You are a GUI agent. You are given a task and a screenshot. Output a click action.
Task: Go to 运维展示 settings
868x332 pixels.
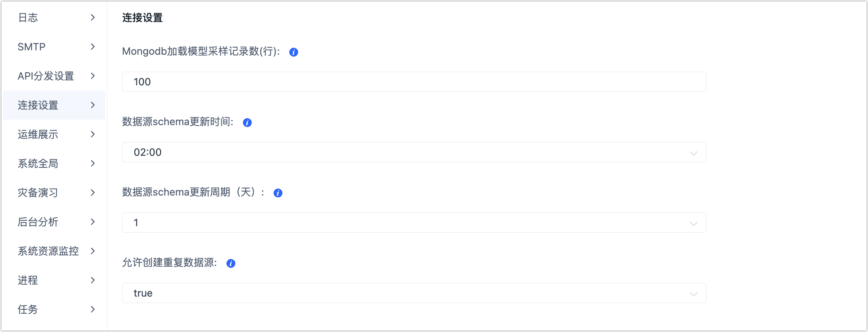pos(38,134)
